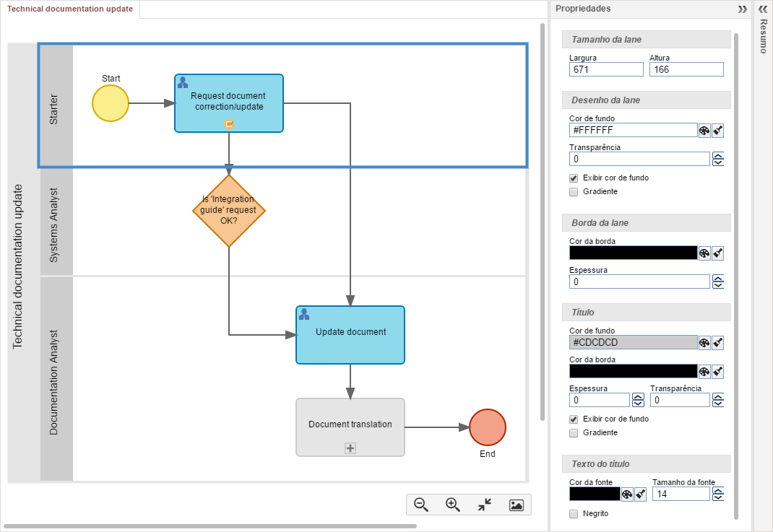Click the zoom in magnifier icon
Screen dimensions: 773x532
(x=452, y=505)
